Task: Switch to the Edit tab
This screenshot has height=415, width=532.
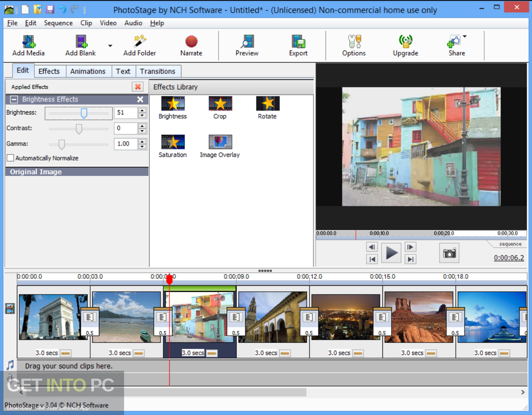Action: 23,70
